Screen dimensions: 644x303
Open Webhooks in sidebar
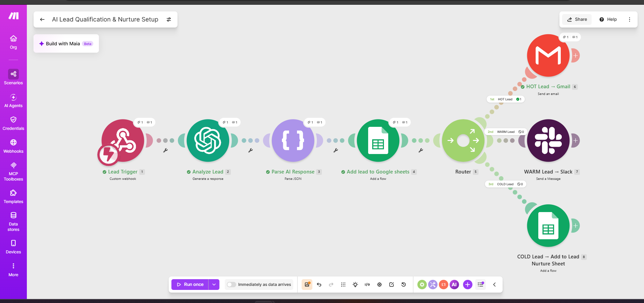click(13, 146)
